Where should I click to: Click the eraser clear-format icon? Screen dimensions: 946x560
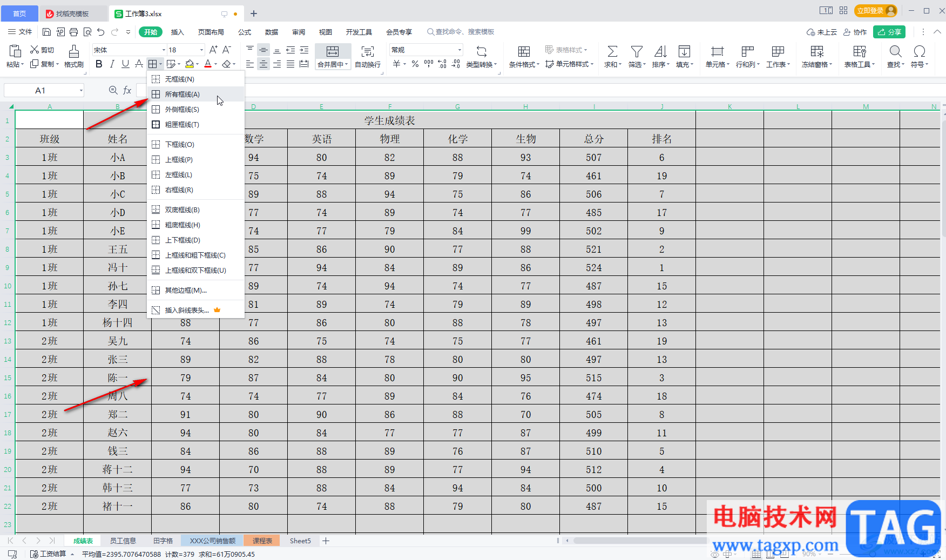[226, 64]
